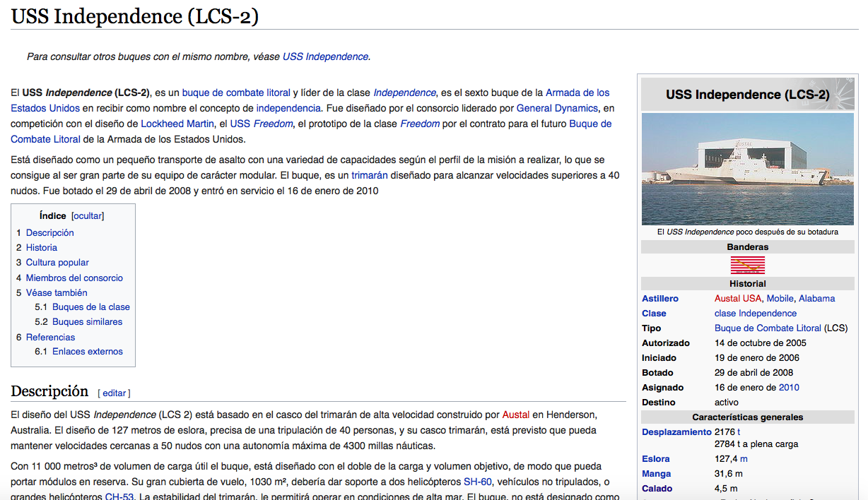Open the 'm' metre link after 127,4
This screenshot has width=868, height=500.
(x=744, y=459)
